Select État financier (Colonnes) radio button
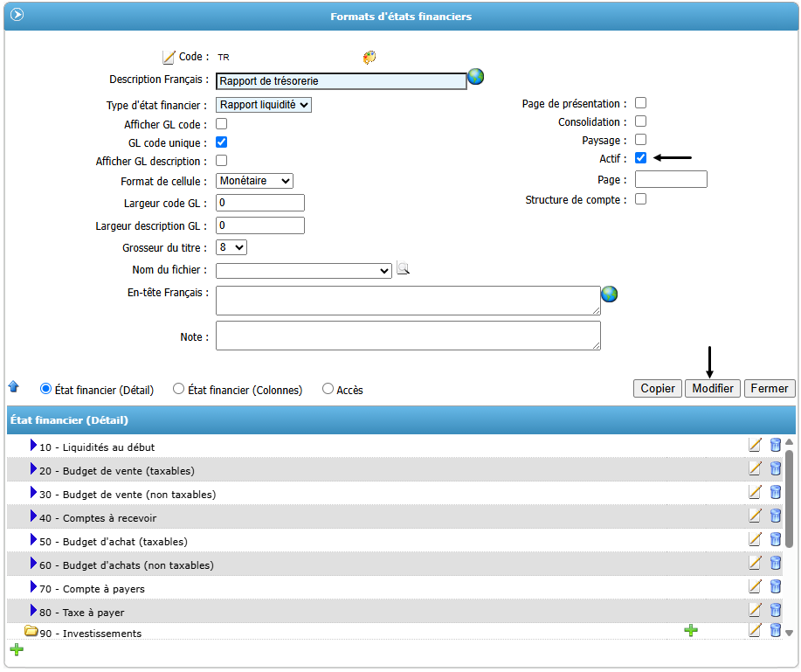 point(178,389)
